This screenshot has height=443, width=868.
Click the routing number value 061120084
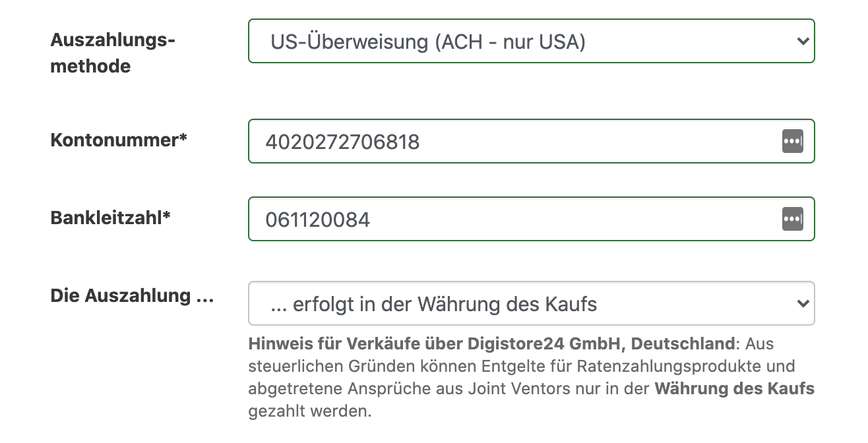pyautogui.click(x=316, y=219)
